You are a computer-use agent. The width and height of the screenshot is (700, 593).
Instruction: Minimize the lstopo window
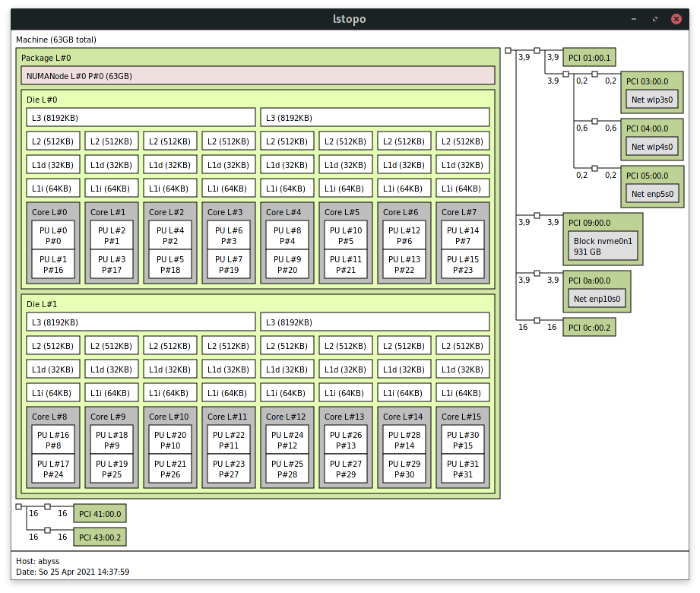632,19
